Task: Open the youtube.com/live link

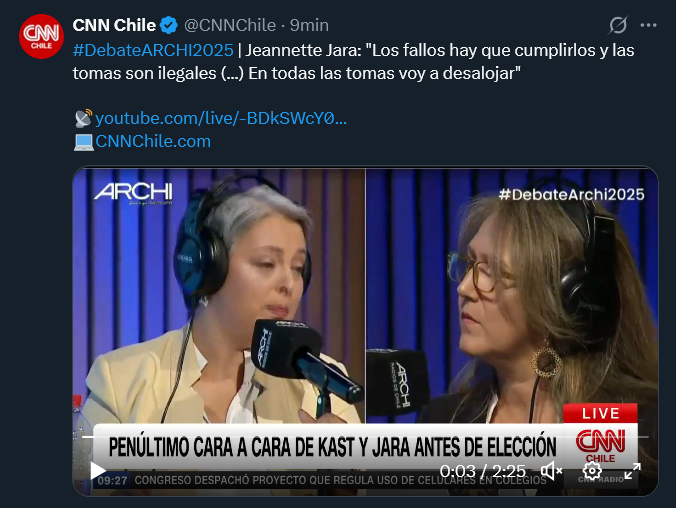Action: tap(221, 118)
